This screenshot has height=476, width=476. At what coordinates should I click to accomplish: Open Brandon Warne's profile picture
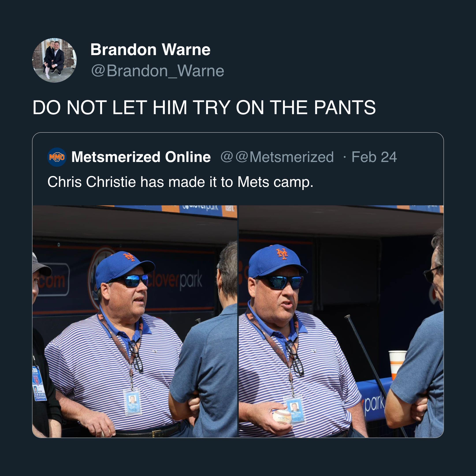[54, 60]
